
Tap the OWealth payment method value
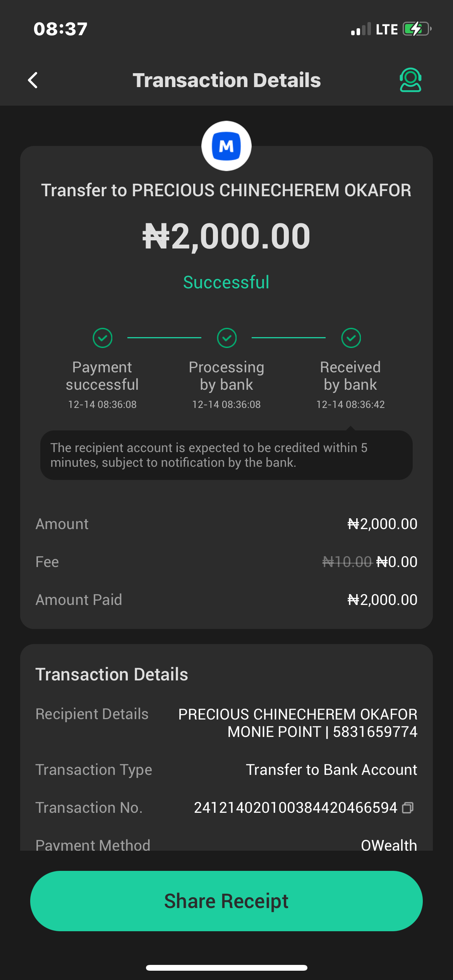tap(389, 845)
